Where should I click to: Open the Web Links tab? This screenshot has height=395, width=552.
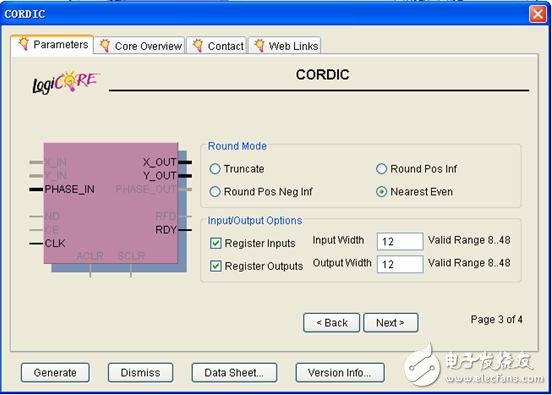[x=285, y=46]
